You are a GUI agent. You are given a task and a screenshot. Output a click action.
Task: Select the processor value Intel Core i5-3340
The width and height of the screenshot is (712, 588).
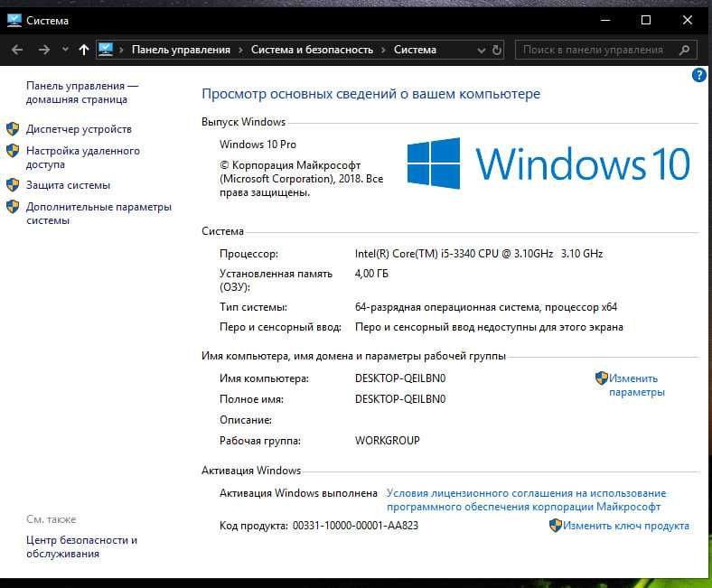[479, 254]
